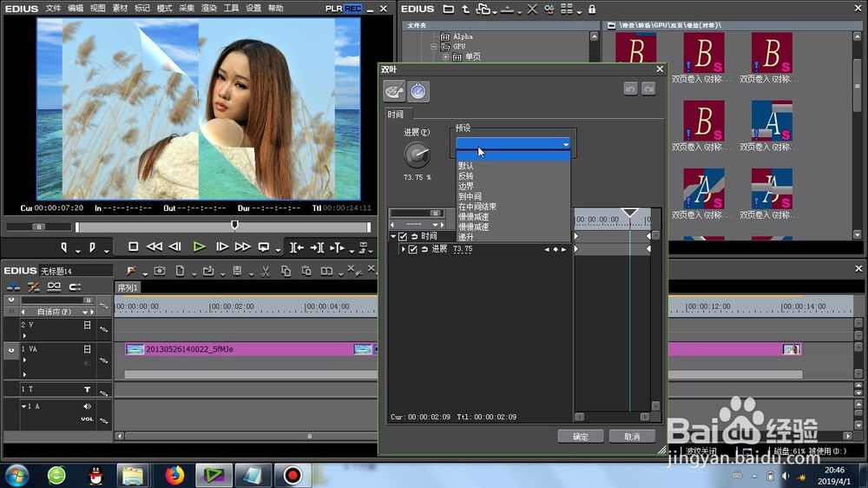Mute video on track 2 V
This screenshot has height=488, width=868.
click(x=87, y=325)
